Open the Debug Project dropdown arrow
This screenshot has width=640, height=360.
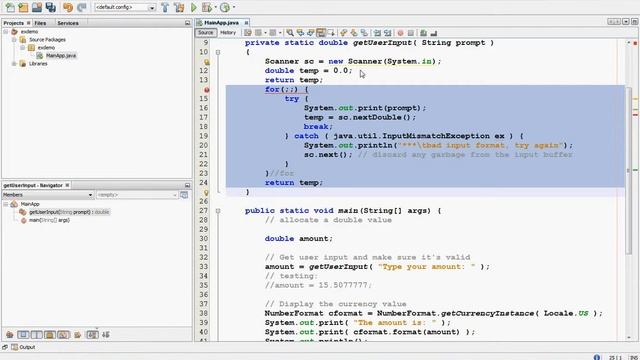coord(216,7)
